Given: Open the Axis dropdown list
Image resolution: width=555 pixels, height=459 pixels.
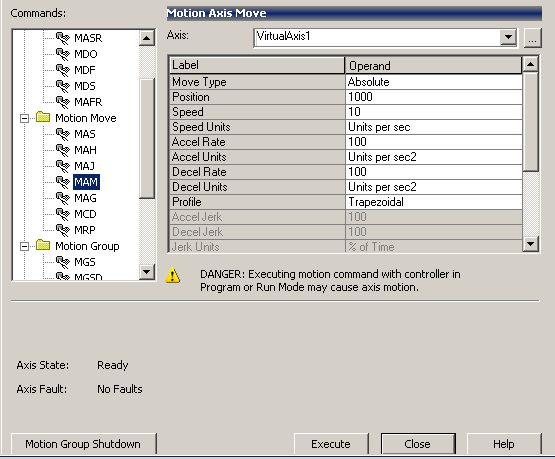Looking at the screenshot, I should pyautogui.click(x=508, y=37).
